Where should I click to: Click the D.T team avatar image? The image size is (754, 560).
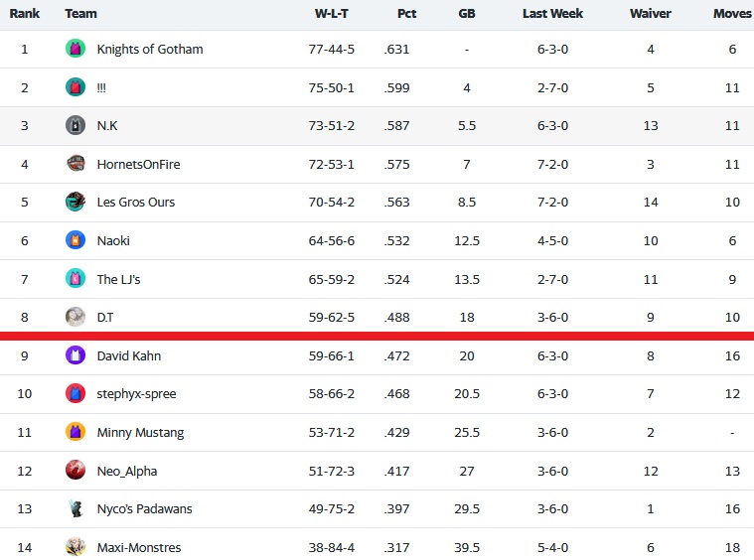click(75, 318)
